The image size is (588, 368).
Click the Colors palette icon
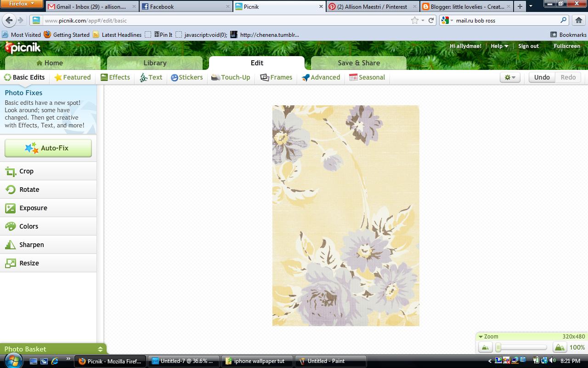(x=10, y=226)
